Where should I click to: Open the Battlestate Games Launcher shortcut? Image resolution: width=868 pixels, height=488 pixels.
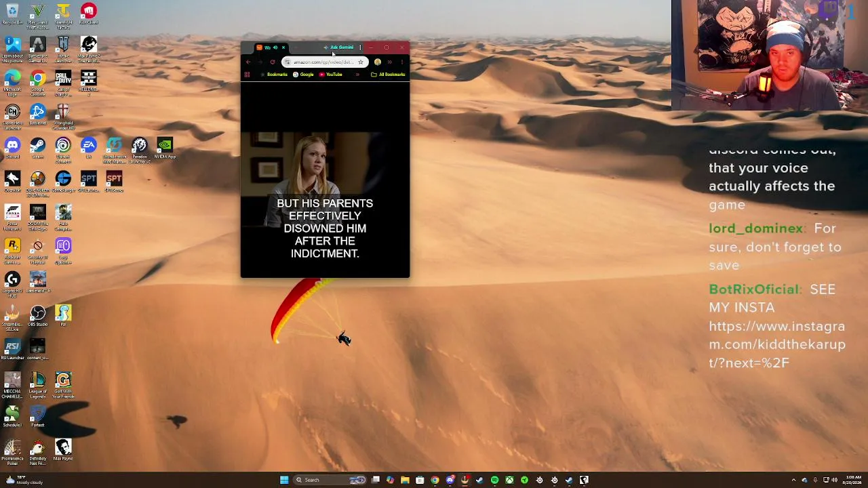coord(37,49)
